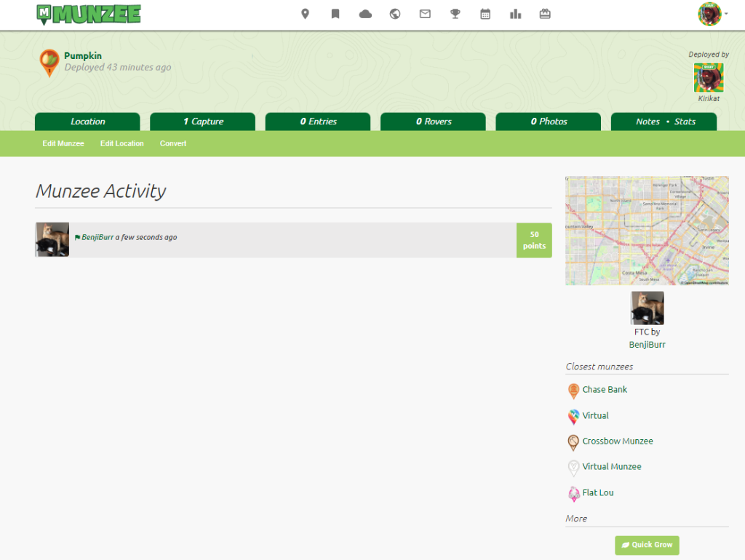Open the globe icon in navigation
Image resolution: width=745 pixels, height=560 pixels.
point(395,14)
